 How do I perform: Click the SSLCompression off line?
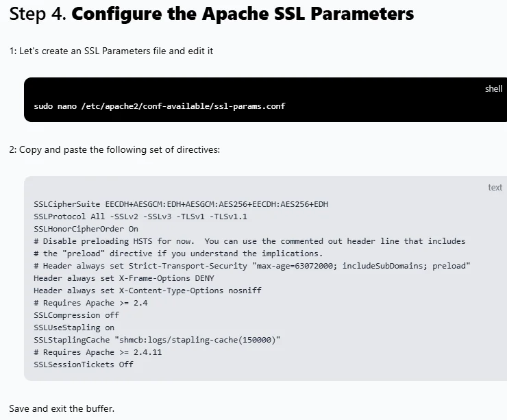[x=76, y=315]
